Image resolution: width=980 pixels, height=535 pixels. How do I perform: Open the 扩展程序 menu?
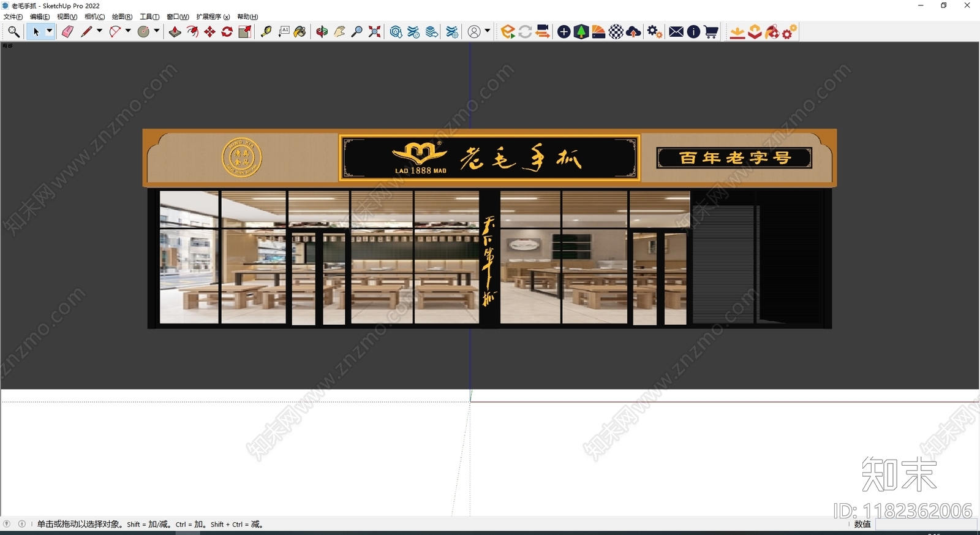point(213,17)
